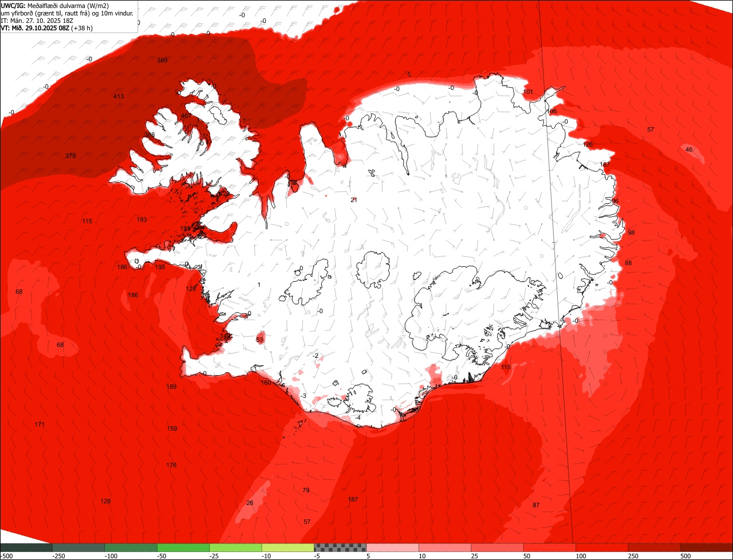Click the 171 flux value
Screen dimensions: 733x560
(x=40, y=424)
